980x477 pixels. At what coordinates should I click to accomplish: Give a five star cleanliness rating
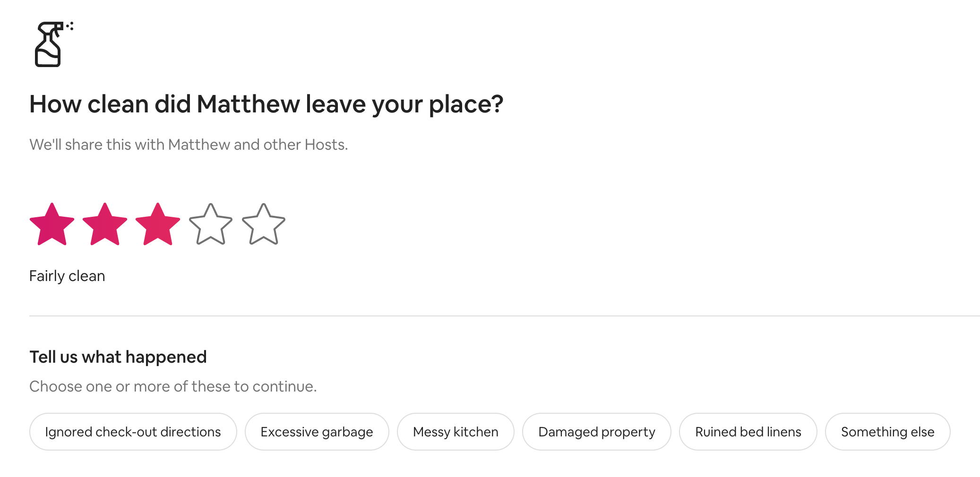pos(264,225)
